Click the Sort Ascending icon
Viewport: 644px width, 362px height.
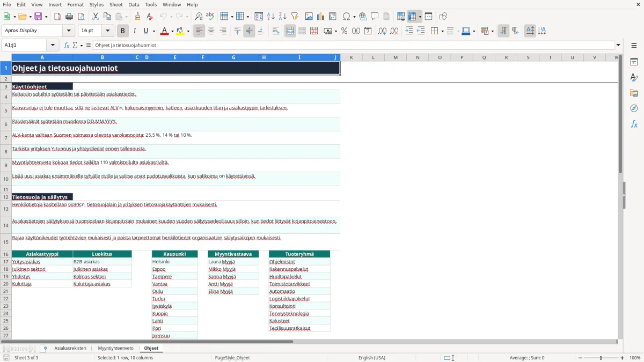tap(270, 17)
